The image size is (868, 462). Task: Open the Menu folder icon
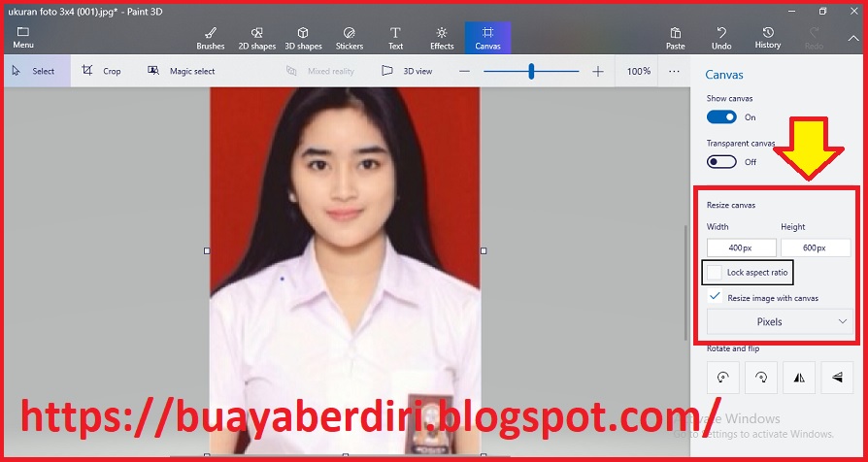[x=22, y=31]
